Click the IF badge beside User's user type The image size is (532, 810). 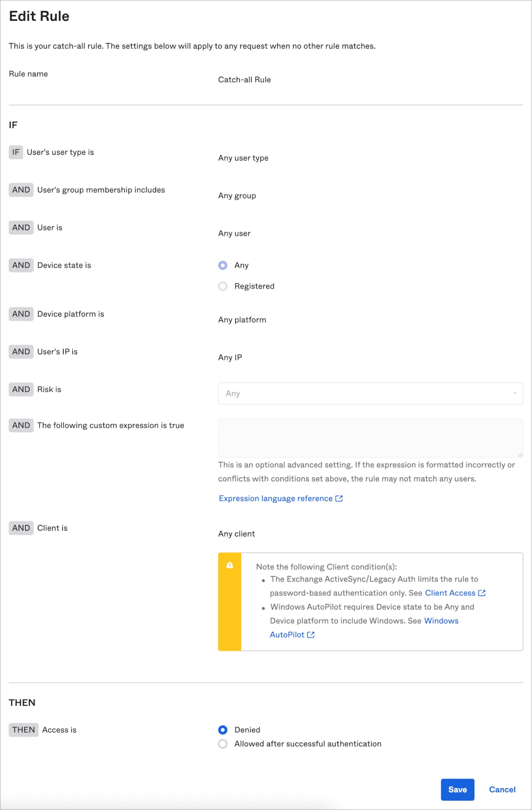pos(16,152)
